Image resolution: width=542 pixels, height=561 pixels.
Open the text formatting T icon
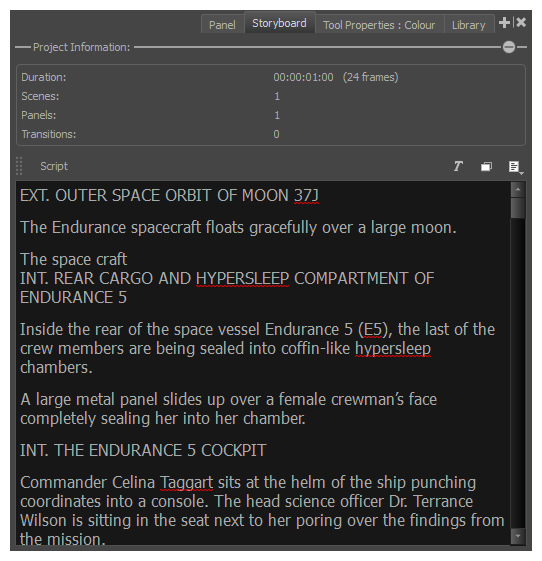(x=458, y=166)
